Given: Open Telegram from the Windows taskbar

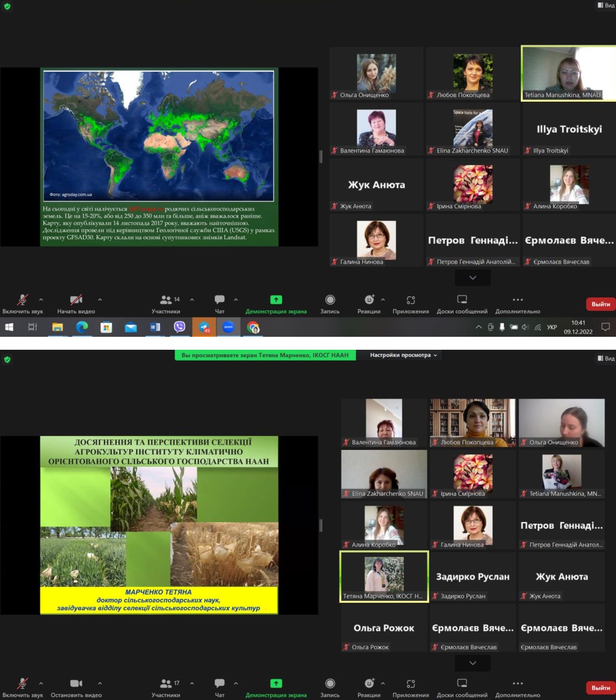Looking at the screenshot, I should 204,327.
